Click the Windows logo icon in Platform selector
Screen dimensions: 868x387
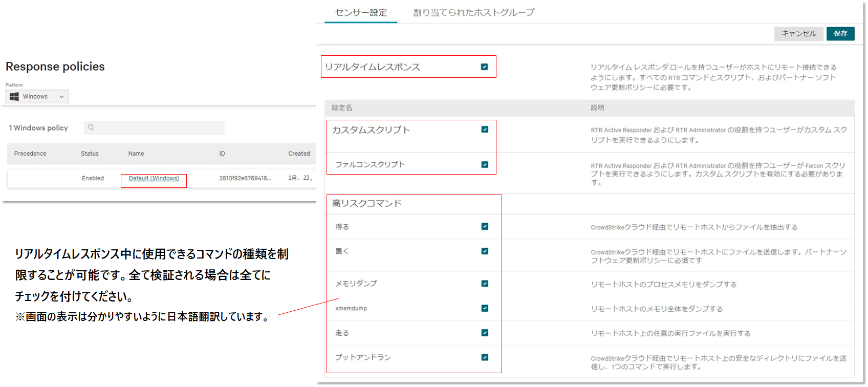point(14,97)
